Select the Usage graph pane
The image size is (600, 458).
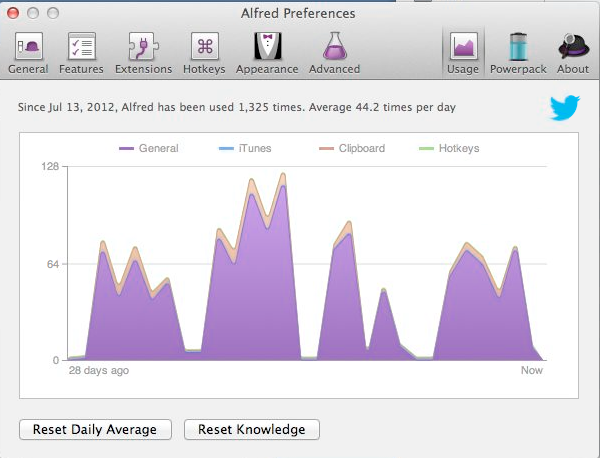[x=463, y=53]
